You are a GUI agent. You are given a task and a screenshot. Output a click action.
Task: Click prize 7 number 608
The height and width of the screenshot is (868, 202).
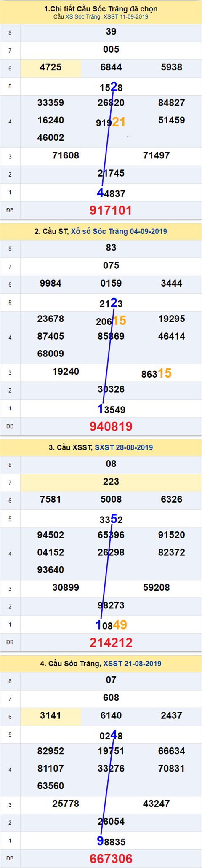point(111,698)
